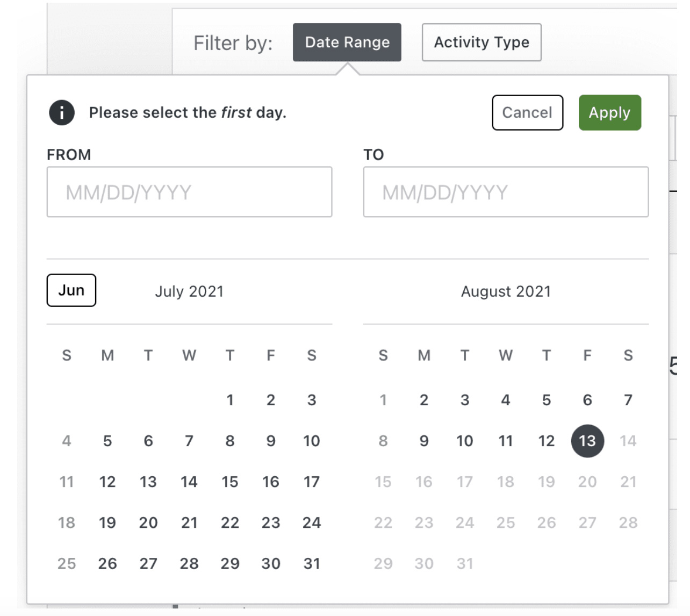Select the Date Range filter
The height and width of the screenshot is (616, 690).
coord(347,42)
